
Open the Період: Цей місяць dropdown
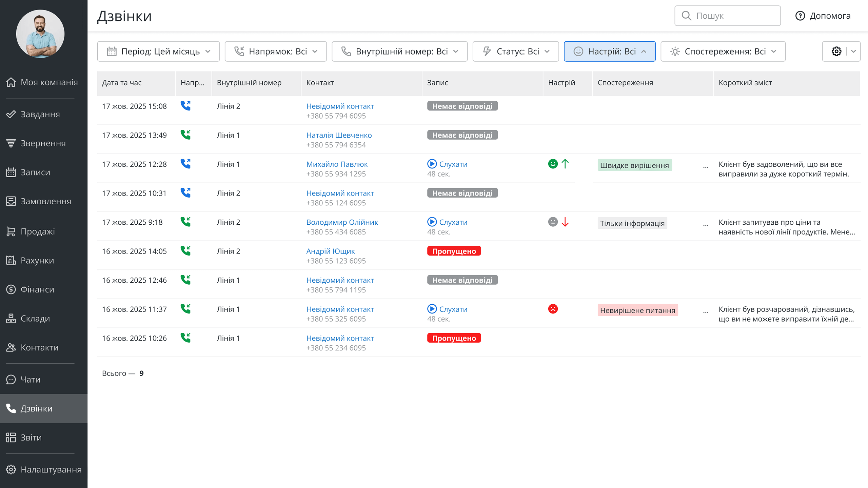click(158, 52)
